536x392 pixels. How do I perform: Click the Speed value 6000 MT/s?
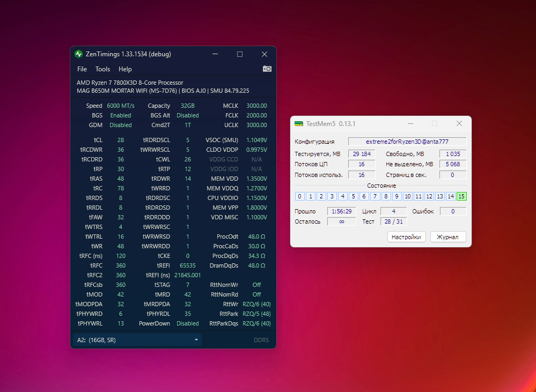121,106
